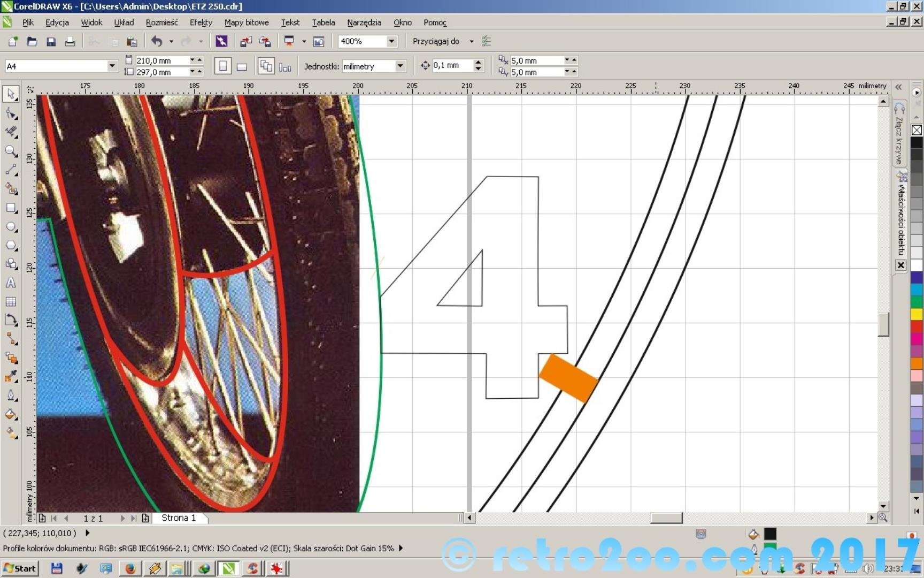This screenshot has height=578, width=924.
Task: Activate the Rectangle tool
Action: [x=11, y=208]
